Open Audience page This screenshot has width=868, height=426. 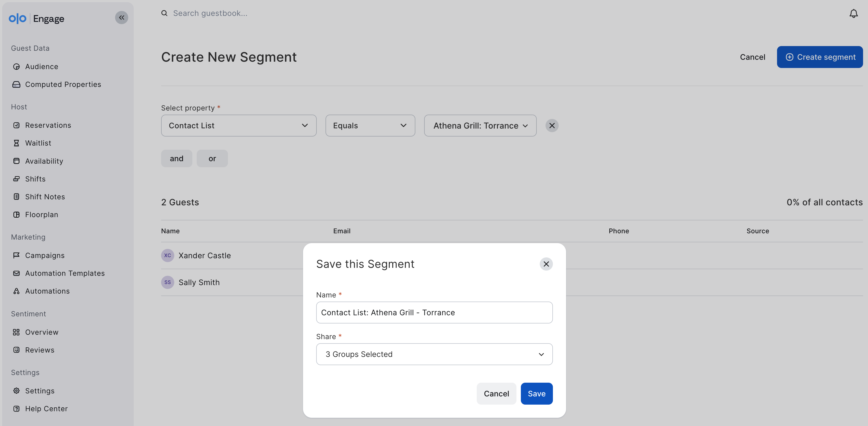point(41,67)
